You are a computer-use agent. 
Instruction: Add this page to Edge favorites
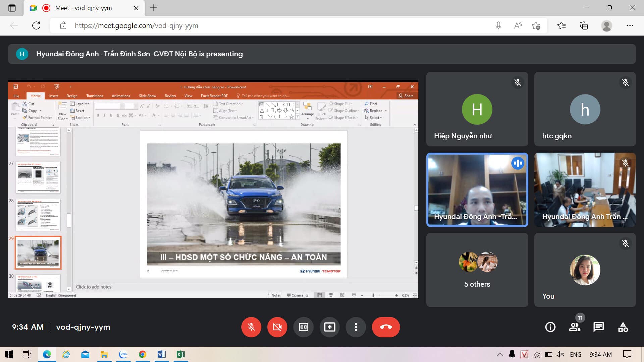(536, 26)
